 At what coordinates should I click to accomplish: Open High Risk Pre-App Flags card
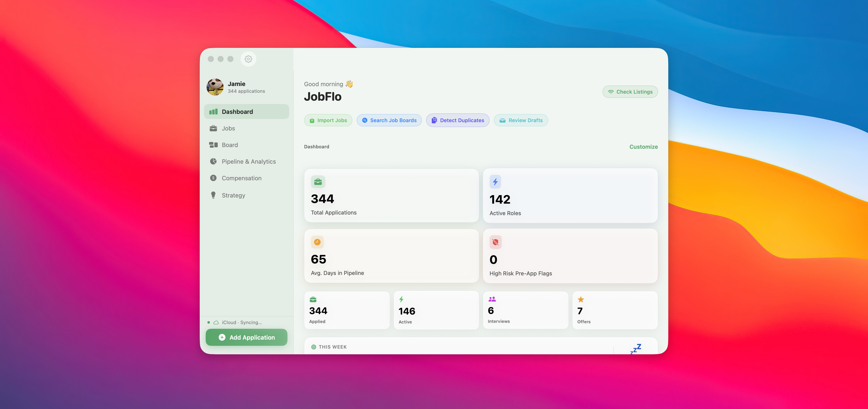pos(570,256)
